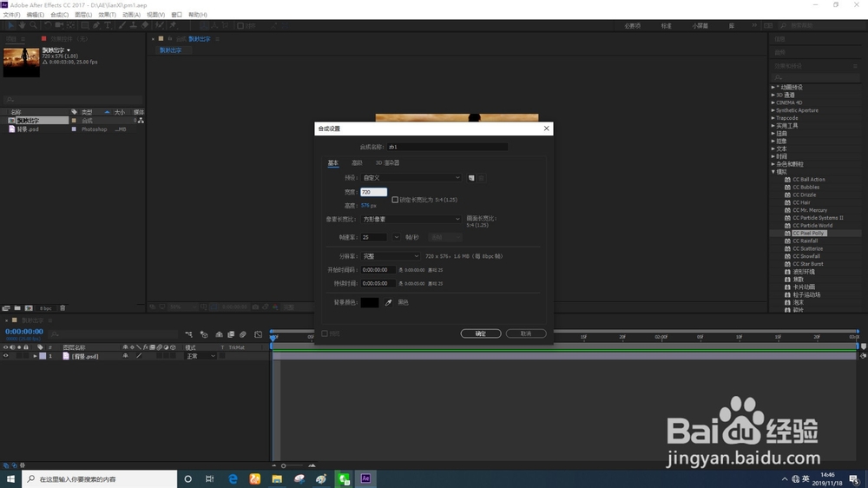Click the Graph Editor icon in the timeline
868x488 pixels.
tap(259, 334)
